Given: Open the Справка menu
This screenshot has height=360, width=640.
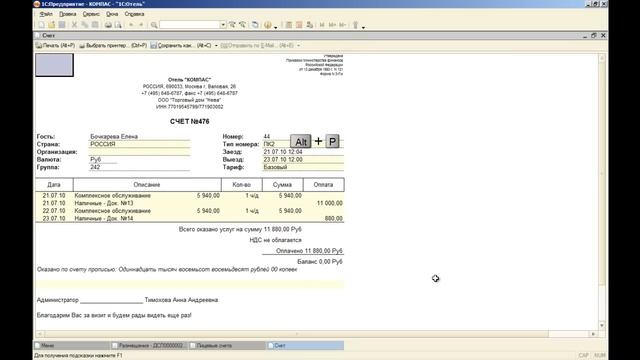Looking at the screenshot, I should (x=134, y=14).
